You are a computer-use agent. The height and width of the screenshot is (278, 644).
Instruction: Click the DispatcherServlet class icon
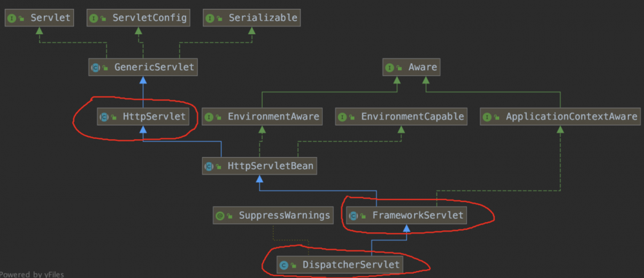pyautogui.click(x=284, y=264)
